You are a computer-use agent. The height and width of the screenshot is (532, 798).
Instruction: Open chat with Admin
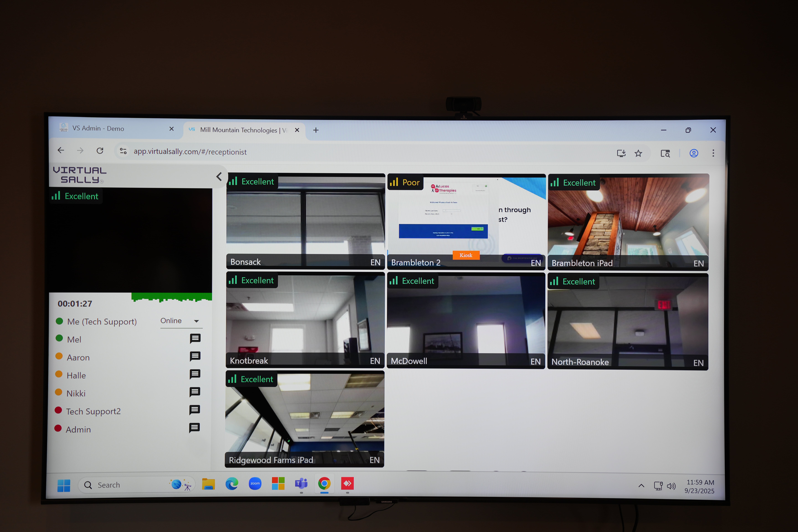tap(194, 428)
